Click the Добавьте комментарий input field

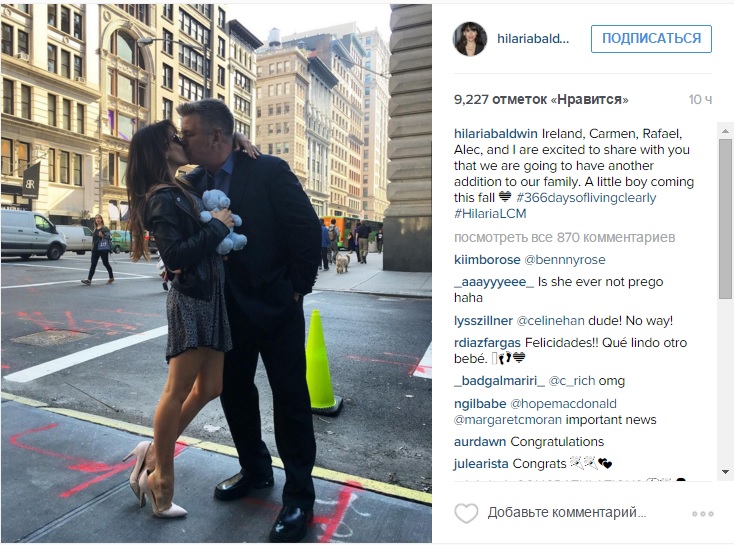[567, 512]
